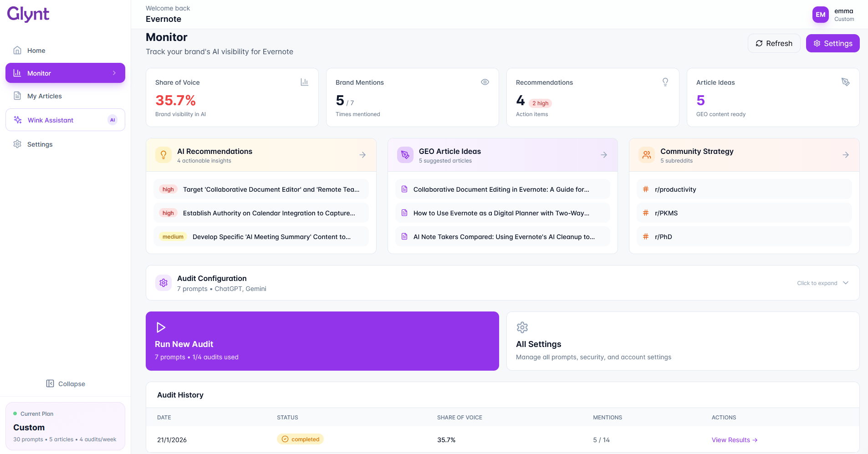This screenshot has height=454, width=868.
Task: Click the Collapse panel icon
Action: (50, 384)
